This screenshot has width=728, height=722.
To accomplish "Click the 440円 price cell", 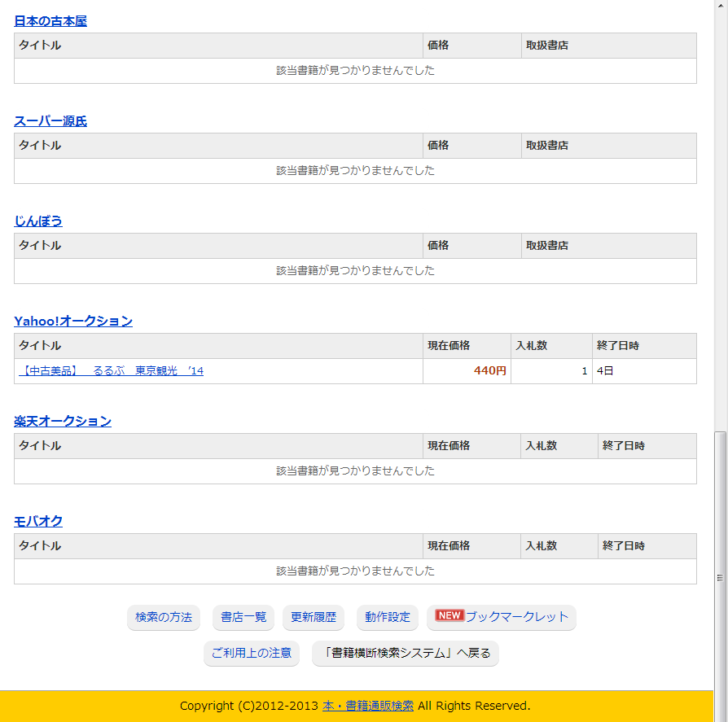I will tap(467, 370).
